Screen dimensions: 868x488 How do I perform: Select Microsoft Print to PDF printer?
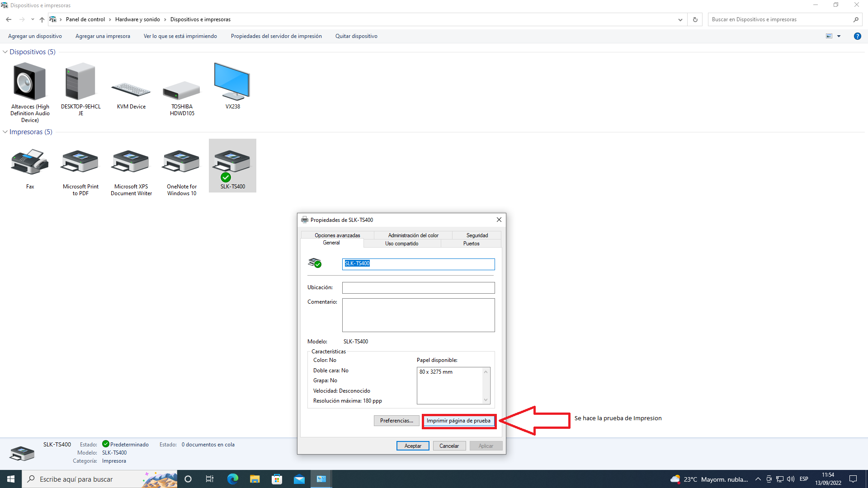(80, 163)
